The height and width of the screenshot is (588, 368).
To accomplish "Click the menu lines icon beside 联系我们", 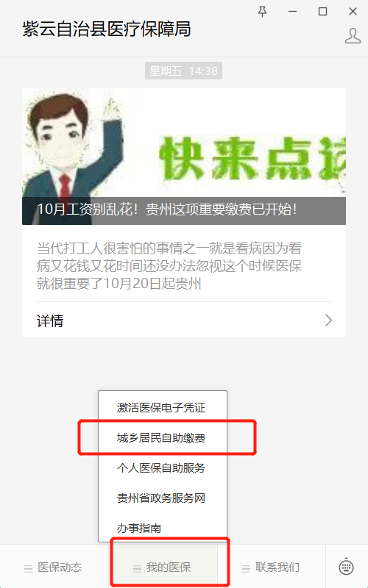I will [246, 568].
